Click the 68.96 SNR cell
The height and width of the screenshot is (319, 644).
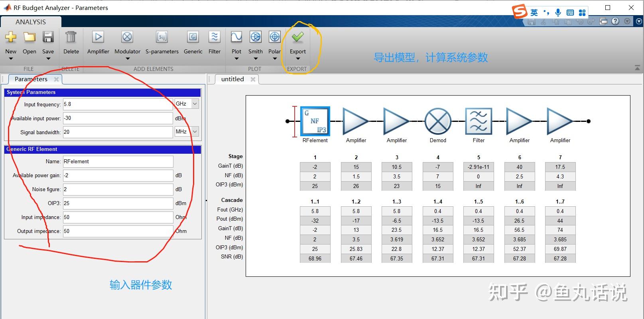(x=315, y=258)
